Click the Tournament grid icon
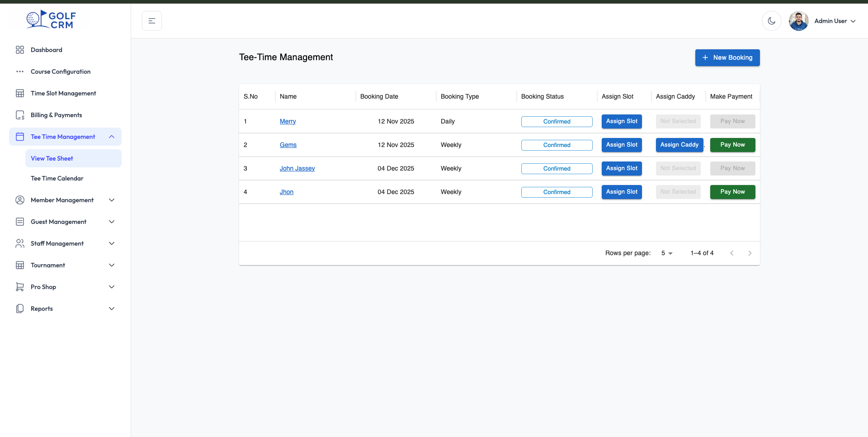The width and height of the screenshot is (868, 437). [20, 265]
